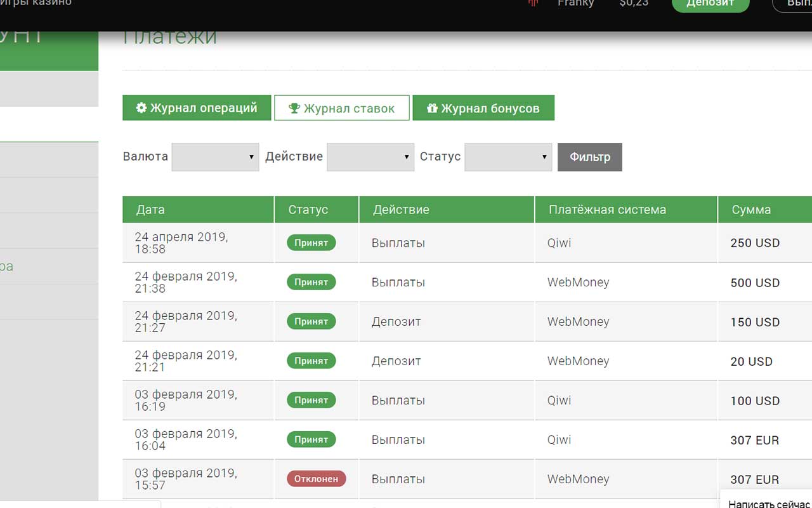The width and height of the screenshot is (812, 508).
Task: Click the 150 USD amount
Action: 755,322
